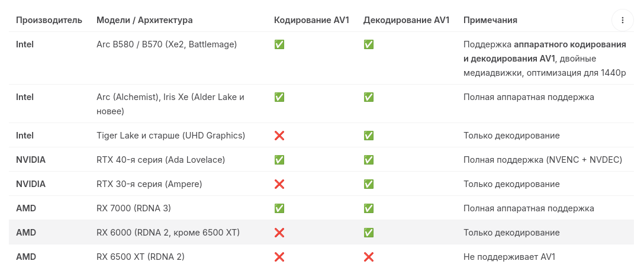644x277 pixels.
Task: Select the NVIDIA cell in the RTX 40 row
Action: coord(31,160)
